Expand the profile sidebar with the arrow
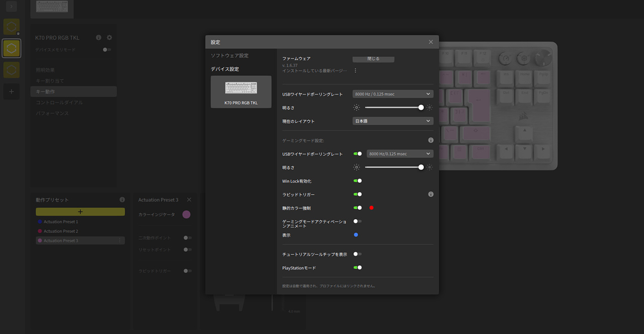This screenshot has width=644, height=334. pos(12,6)
